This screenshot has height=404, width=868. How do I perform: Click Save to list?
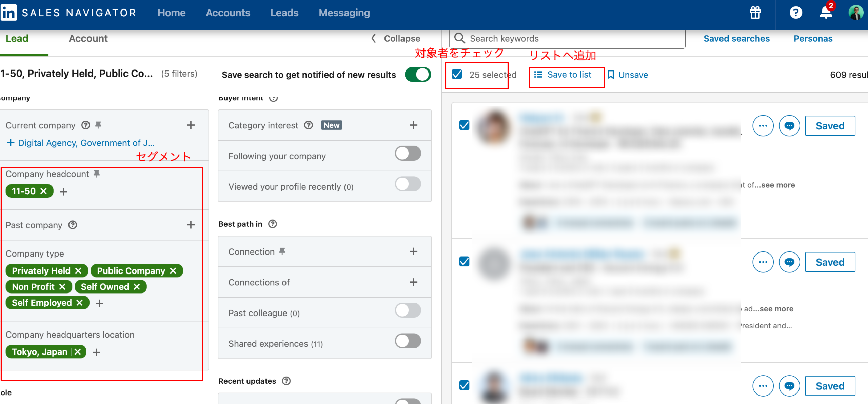563,75
